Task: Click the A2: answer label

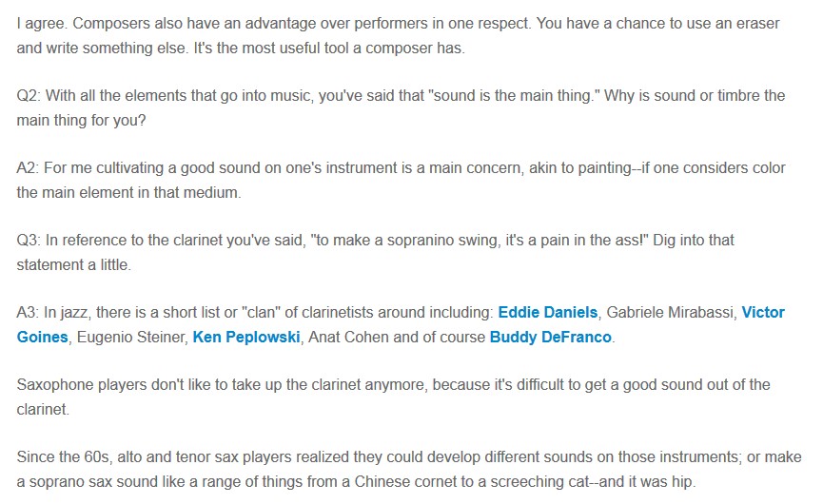Action: click(x=28, y=168)
